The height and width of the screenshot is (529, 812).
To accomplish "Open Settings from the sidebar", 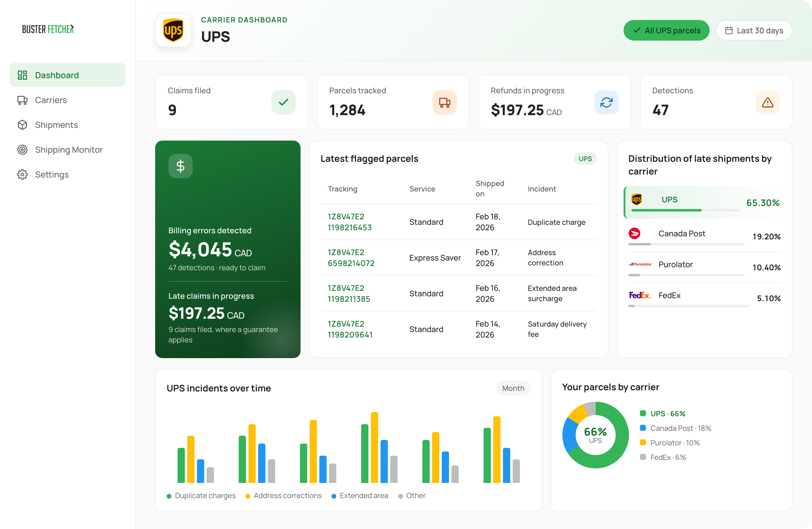I will point(67,175).
